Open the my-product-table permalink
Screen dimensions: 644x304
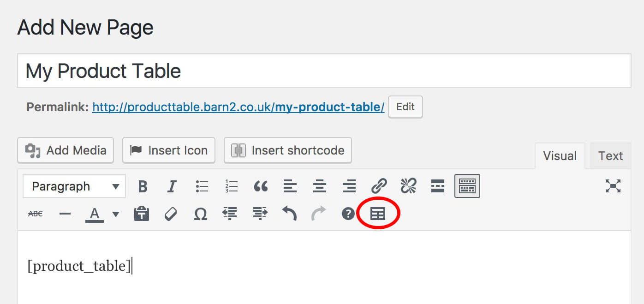[238, 107]
